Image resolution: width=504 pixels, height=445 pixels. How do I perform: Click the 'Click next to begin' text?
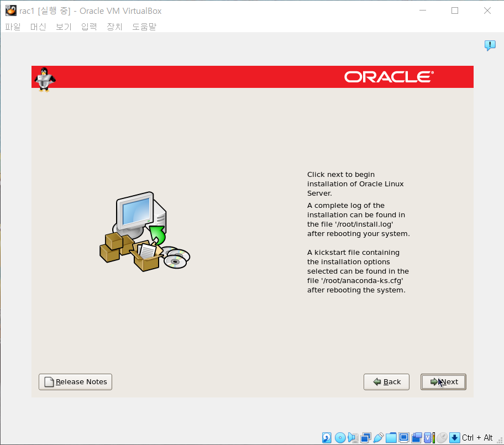[x=341, y=174]
